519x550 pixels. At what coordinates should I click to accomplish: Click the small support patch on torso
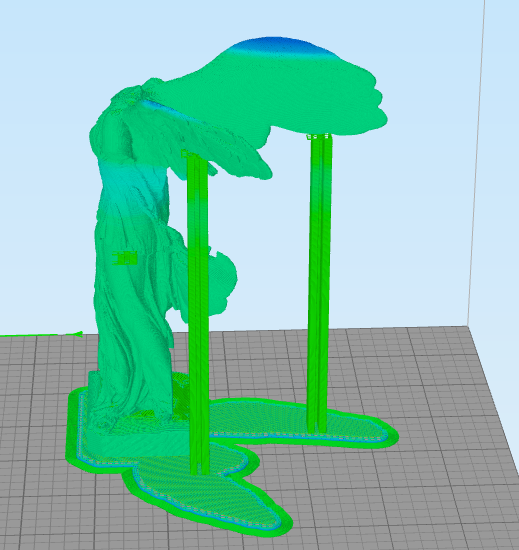[125, 259]
